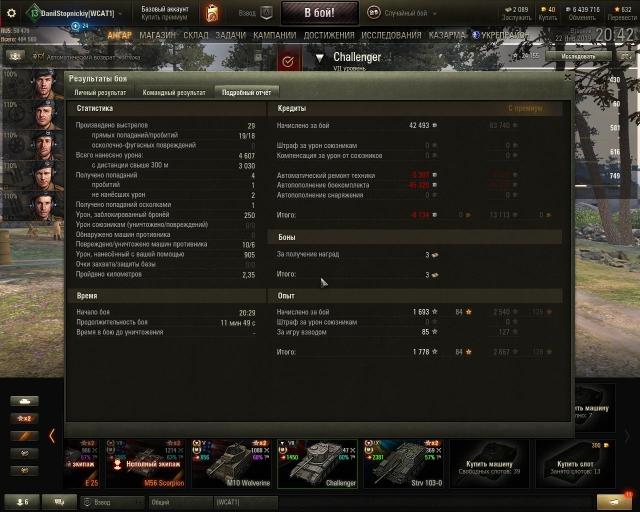Click Обменять under the credits balance
This screenshot has height=512, width=640.
582,18
